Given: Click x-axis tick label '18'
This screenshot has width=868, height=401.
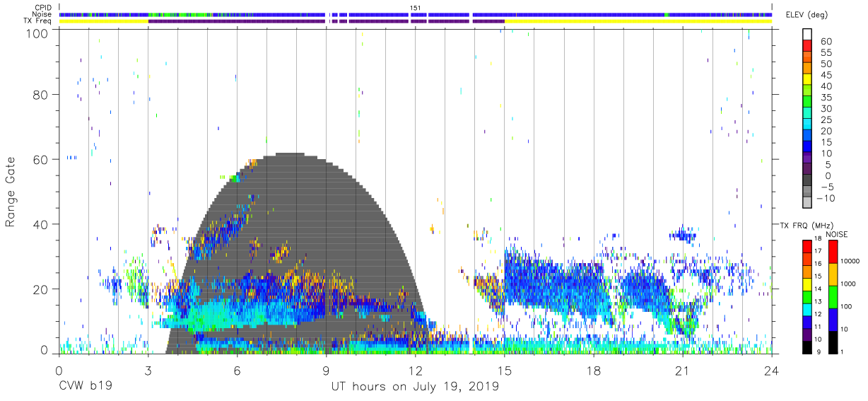Looking at the screenshot, I should click(593, 369).
